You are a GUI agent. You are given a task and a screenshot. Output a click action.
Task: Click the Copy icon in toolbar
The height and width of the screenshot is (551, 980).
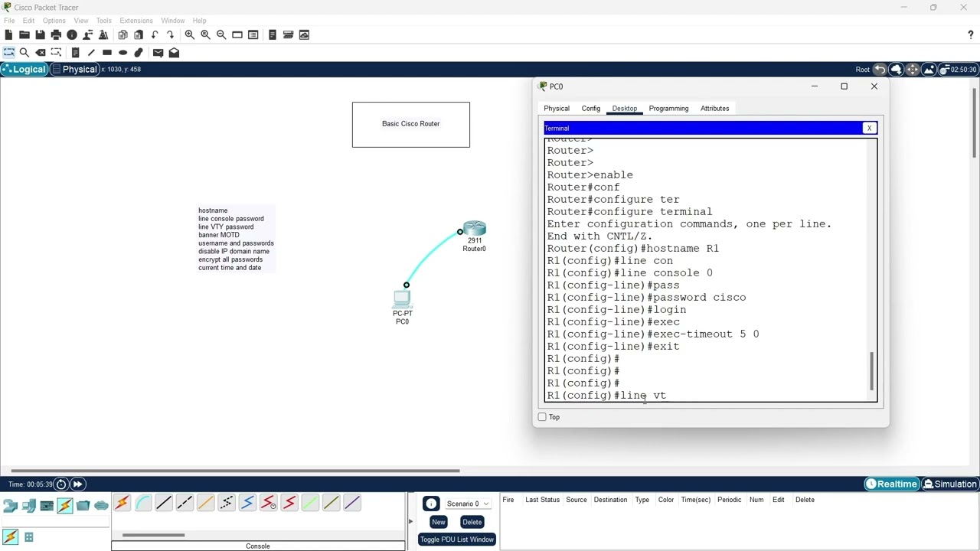(x=122, y=34)
